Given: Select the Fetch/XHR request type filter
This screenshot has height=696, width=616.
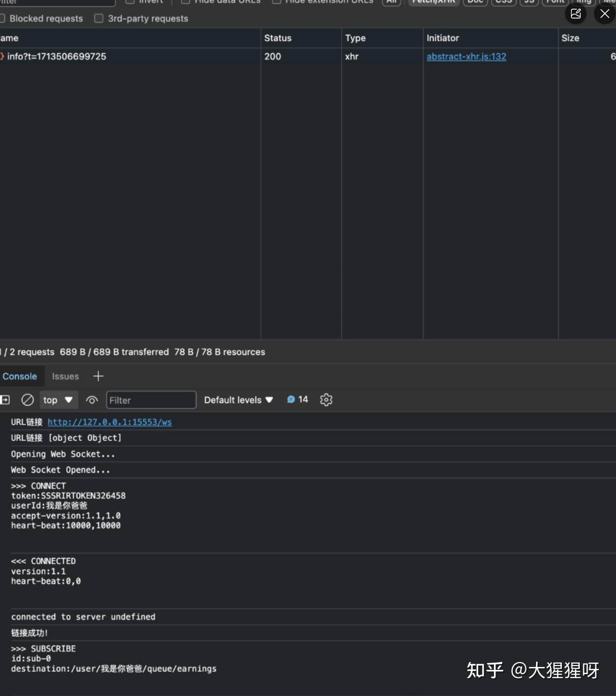Looking at the screenshot, I should pos(433,1).
